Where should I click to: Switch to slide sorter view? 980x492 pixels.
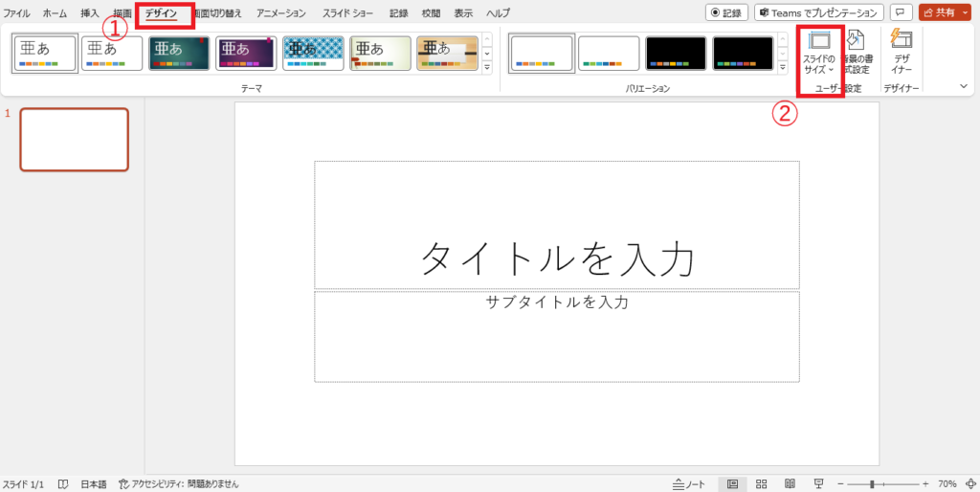click(x=761, y=484)
